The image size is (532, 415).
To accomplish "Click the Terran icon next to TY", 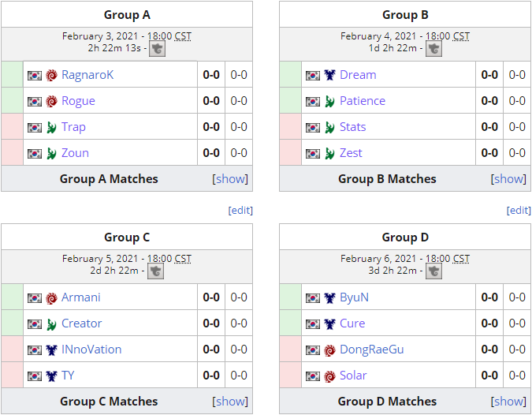I will (51, 376).
